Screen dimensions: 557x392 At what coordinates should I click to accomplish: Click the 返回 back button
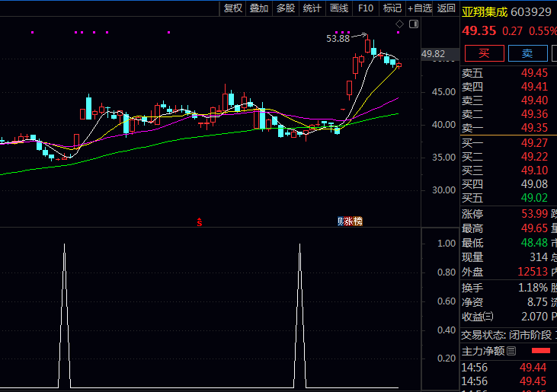[447, 8]
